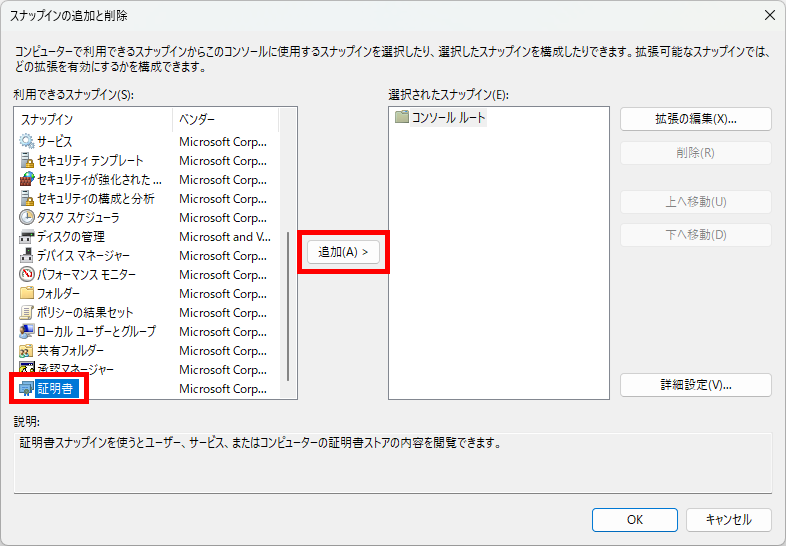Select the ローカル ユーザーとグループ icon
This screenshot has width=786, height=546.
point(27,332)
